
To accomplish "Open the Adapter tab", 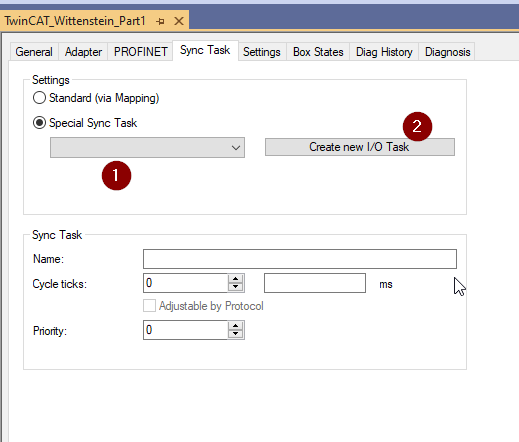I will click(x=83, y=52).
